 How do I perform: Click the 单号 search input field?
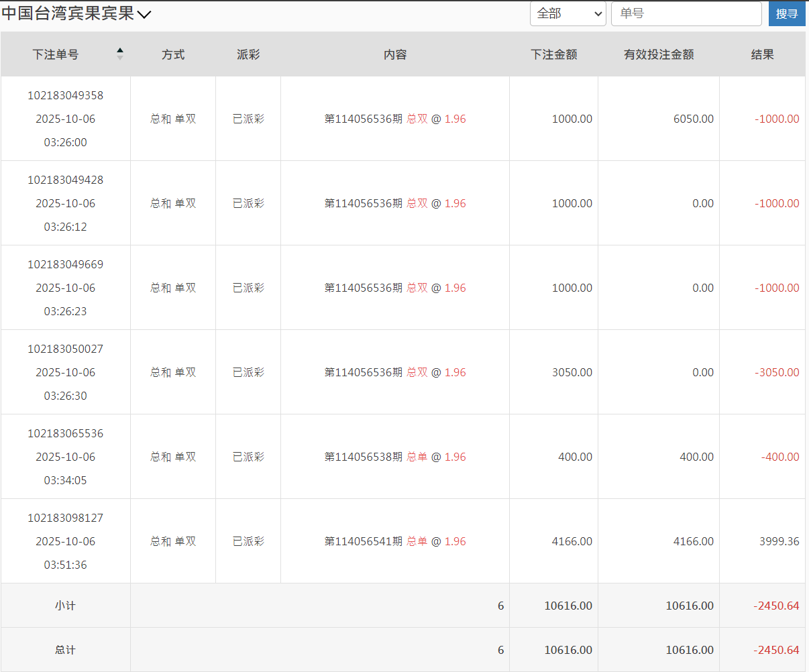(686, 13)
